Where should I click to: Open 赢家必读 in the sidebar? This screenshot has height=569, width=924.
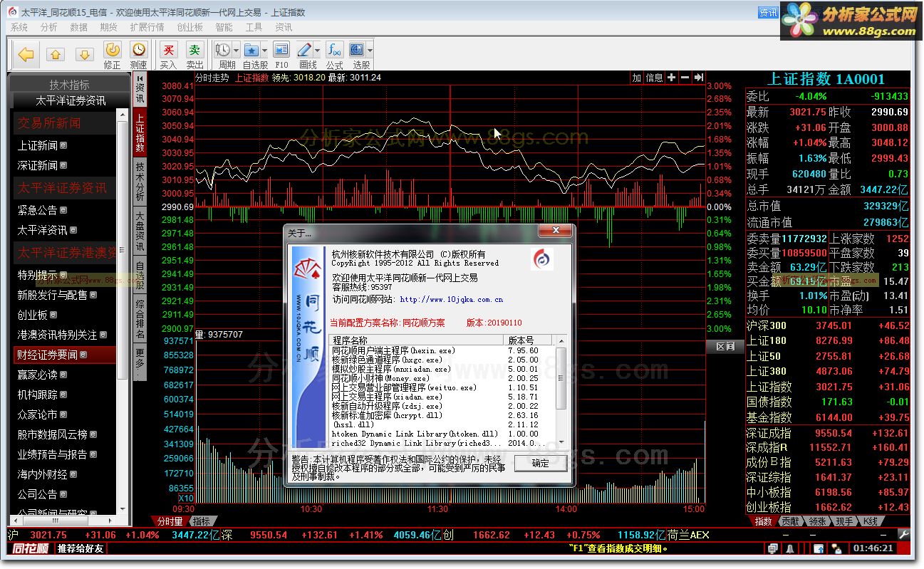pos(38,375)
